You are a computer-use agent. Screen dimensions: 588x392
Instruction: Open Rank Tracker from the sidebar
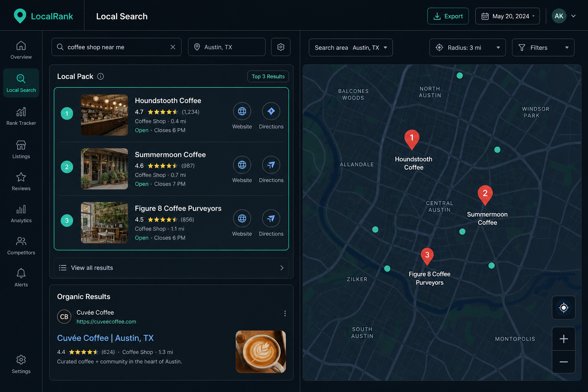[21, 116]
